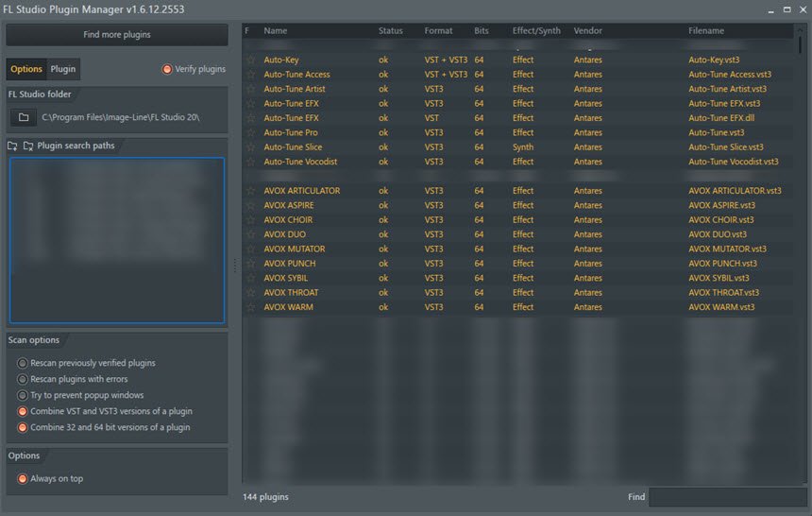812x516 pixels.
Task: Click the plugin list vertical scrollbar
Action: tap(800, 43)
